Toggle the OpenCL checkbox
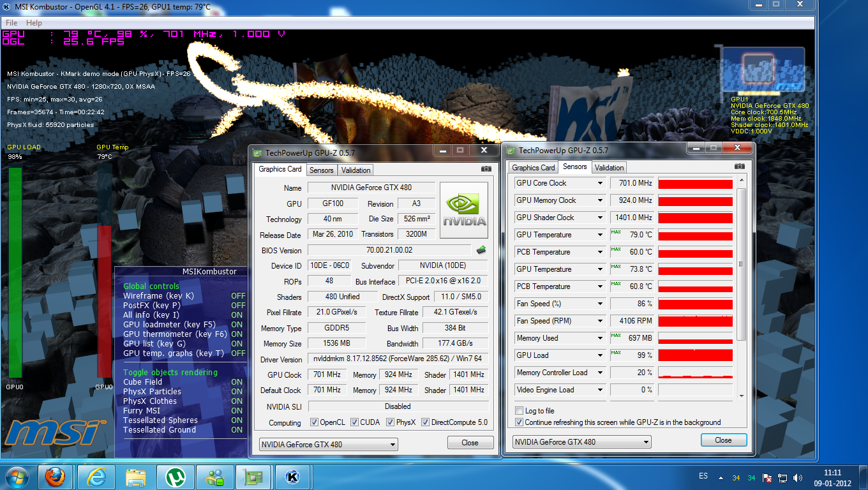 tap(314, 422)
